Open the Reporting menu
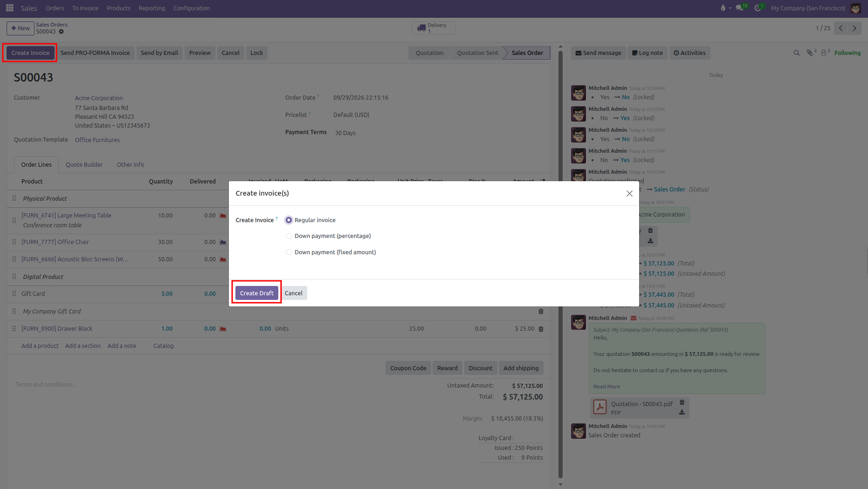 [x=152, y=8]
